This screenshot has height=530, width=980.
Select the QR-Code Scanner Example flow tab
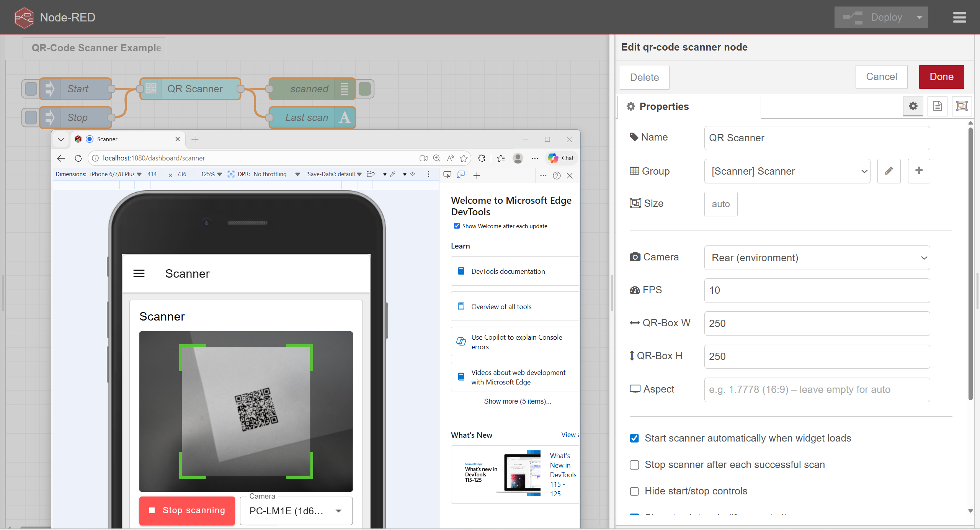(x=95, y=48)
